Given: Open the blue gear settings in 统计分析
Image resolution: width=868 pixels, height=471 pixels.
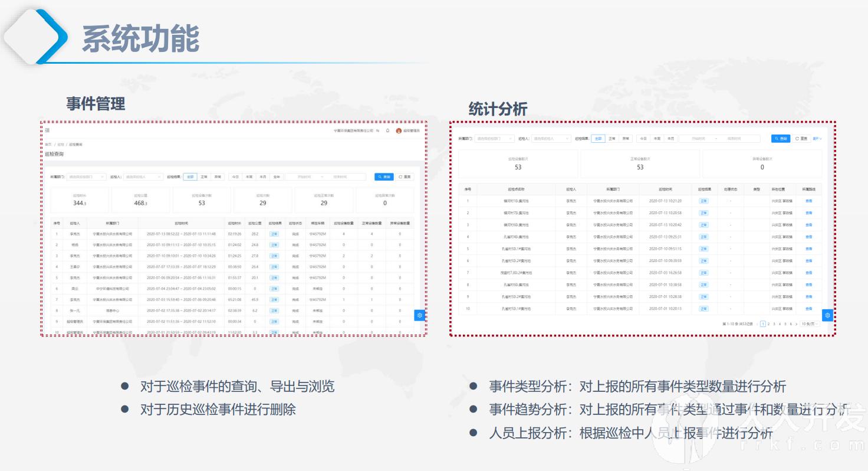Looking at the screenshot, I should point(828,315).
